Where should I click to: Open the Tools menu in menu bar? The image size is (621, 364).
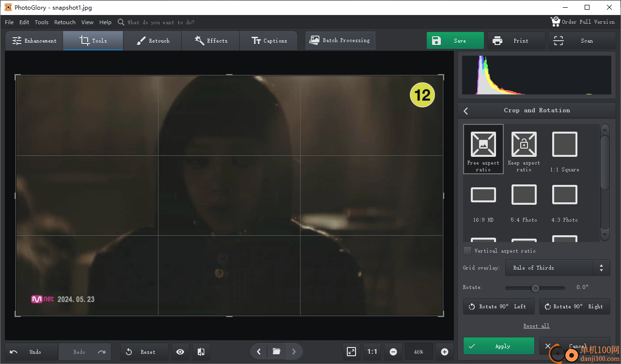pyautogui.click(x=42, y=22)
